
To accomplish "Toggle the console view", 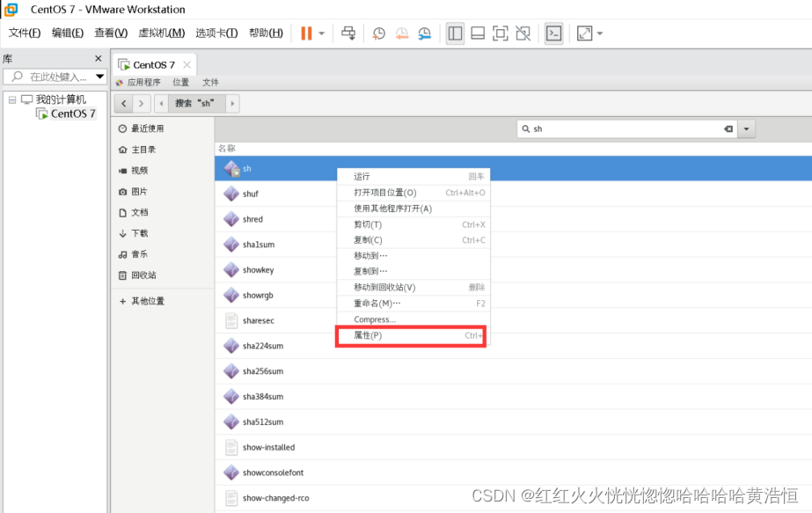I will pos(553,33).
